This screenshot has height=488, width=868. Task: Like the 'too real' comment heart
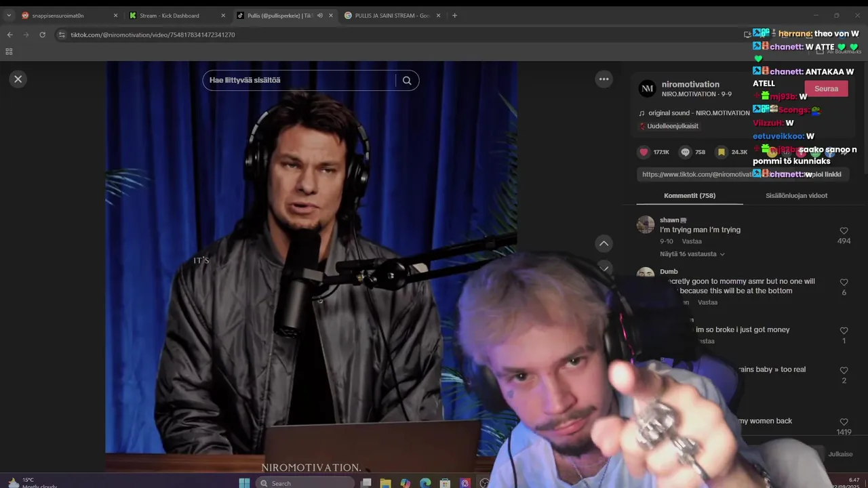tap(844, 371)
